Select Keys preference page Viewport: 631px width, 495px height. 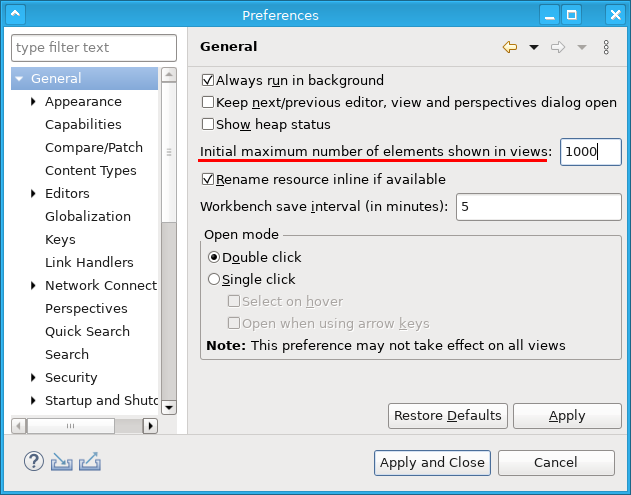click(x=60, y=239)
